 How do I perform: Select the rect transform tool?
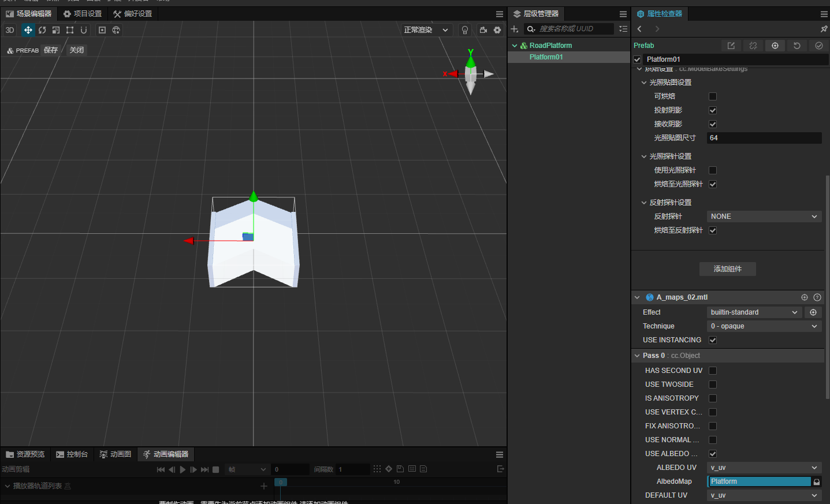coord(70,30)
